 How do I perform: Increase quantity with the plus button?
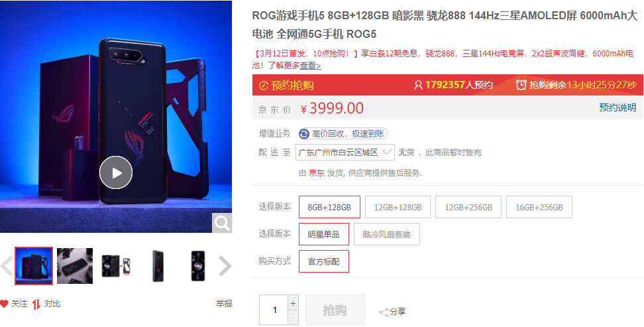click(293, 304)
